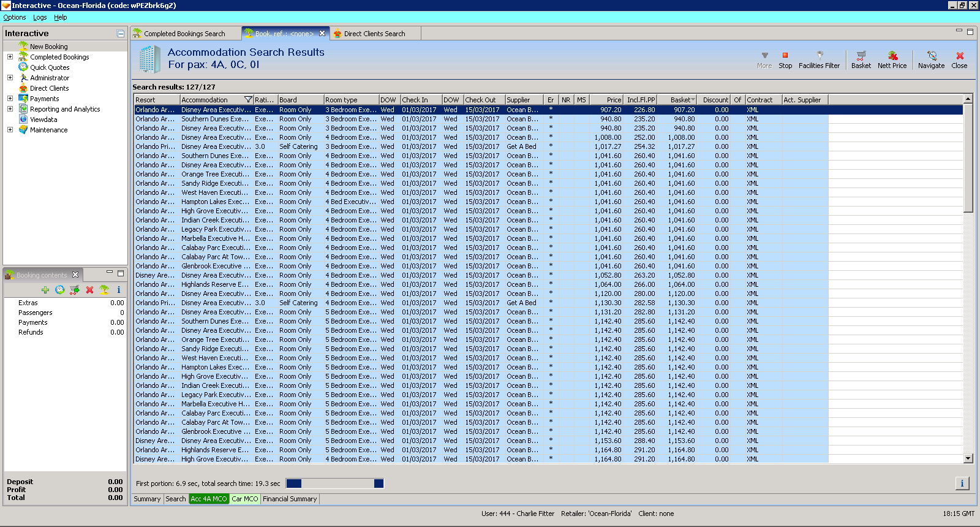Image resolution: width=980 pixels, height=527 pixels.
Task: Click the blue info icon in Booking contents toolbar
Action: (119, 290)
